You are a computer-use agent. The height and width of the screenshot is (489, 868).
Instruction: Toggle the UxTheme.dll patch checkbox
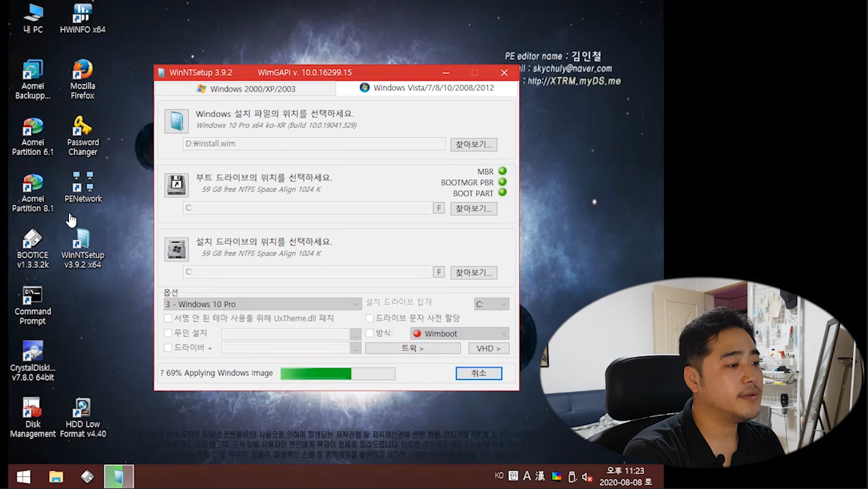[168, 318]
